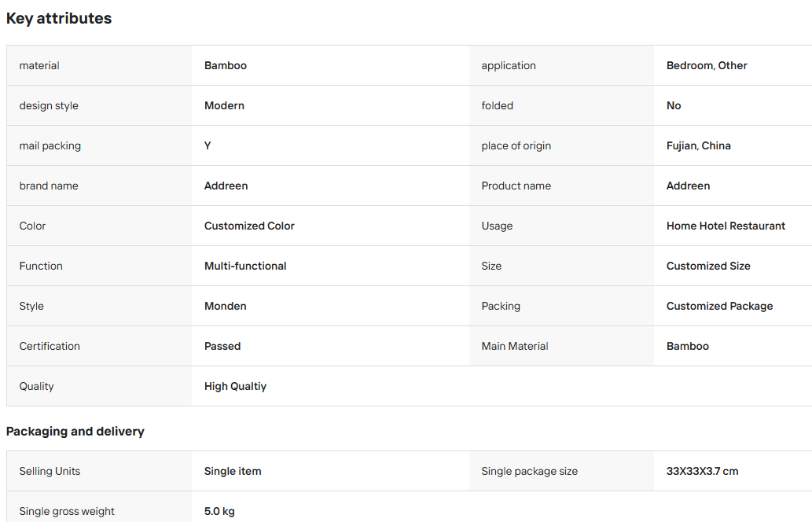Click the mail packing label
The width and height of the screenshot is (812, 522).
tap(50, 146)
